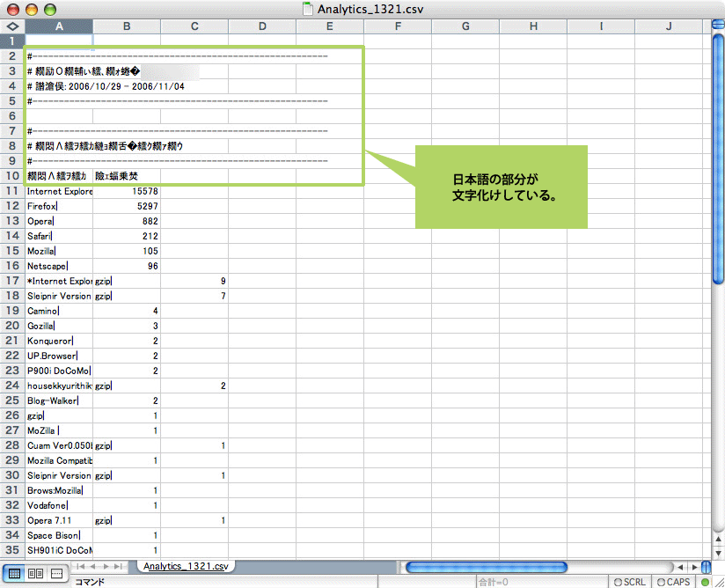Click the Internet Explorer count 15578 cell

pyautogui.click(x=127, y=191)
